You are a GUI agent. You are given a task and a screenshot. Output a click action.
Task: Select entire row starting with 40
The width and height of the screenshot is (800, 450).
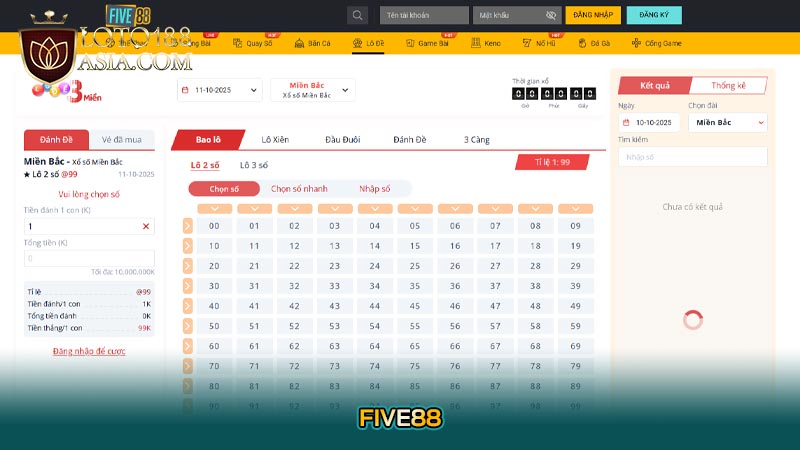click(188, 306)
